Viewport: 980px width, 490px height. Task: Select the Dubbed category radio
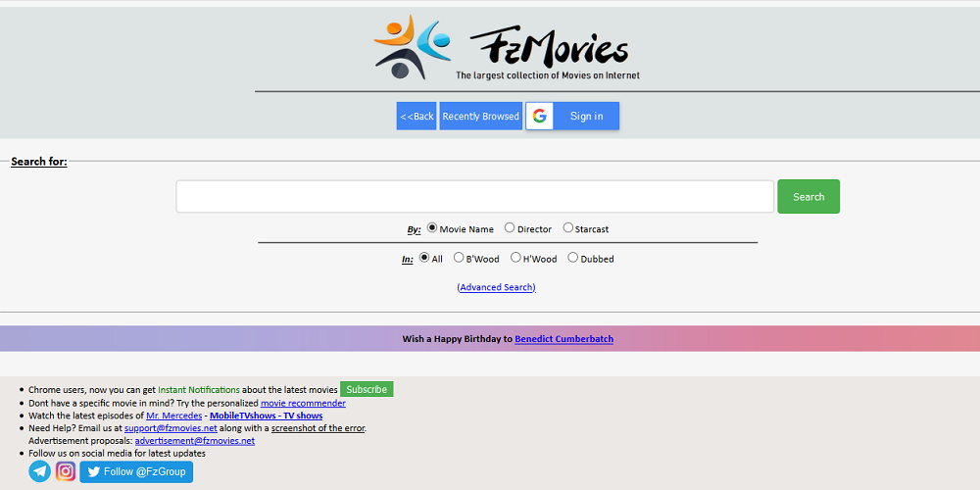572,258
